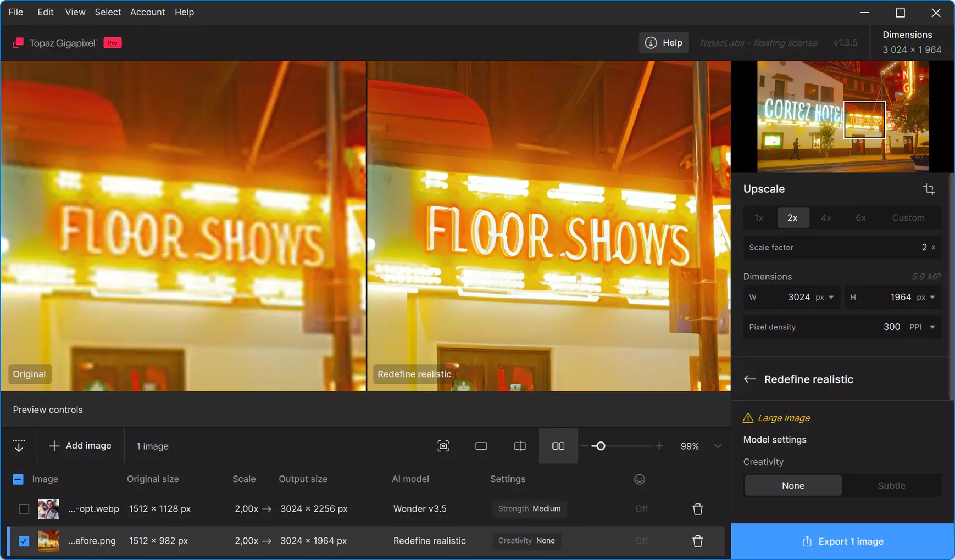Open Creativity None setting for efore.png

tap(526, 541)
